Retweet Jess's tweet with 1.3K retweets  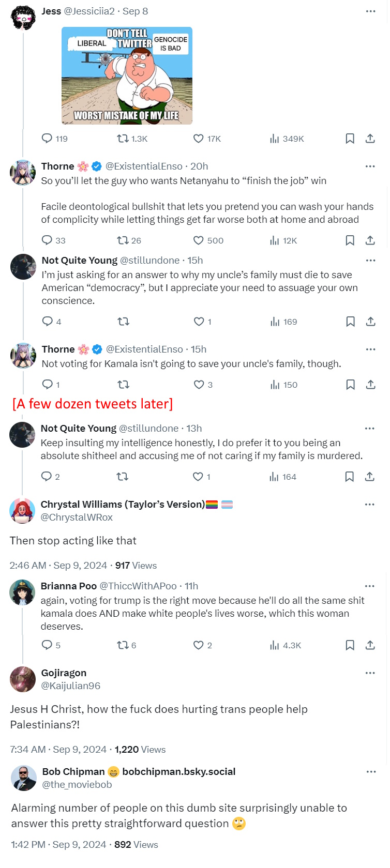click(x=123, y=139)
